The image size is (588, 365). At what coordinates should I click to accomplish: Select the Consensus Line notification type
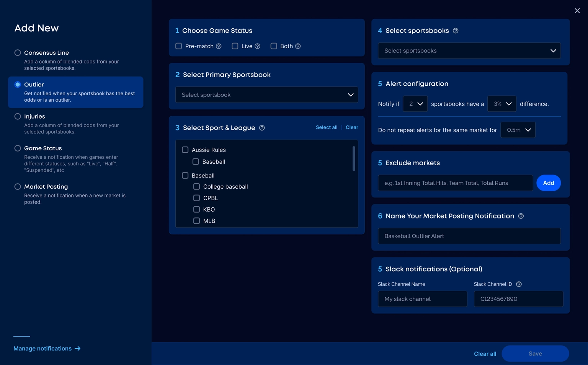tap(18, 53)
